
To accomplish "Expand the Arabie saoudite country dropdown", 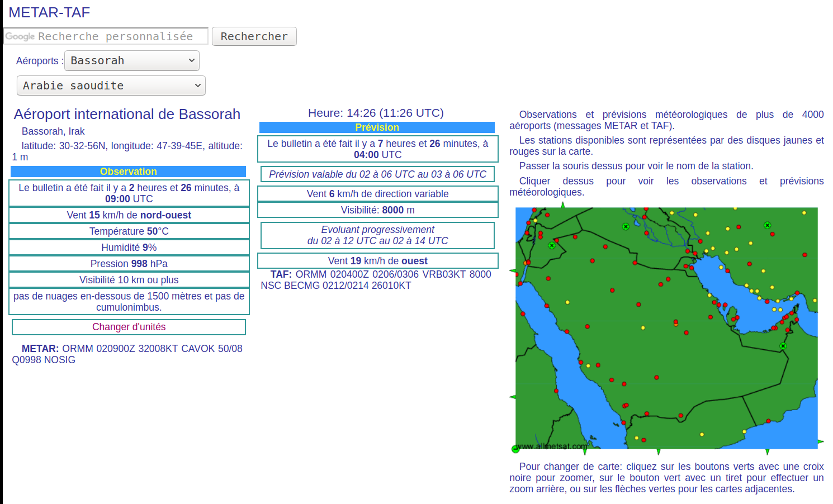I will (x=111, y=85).
